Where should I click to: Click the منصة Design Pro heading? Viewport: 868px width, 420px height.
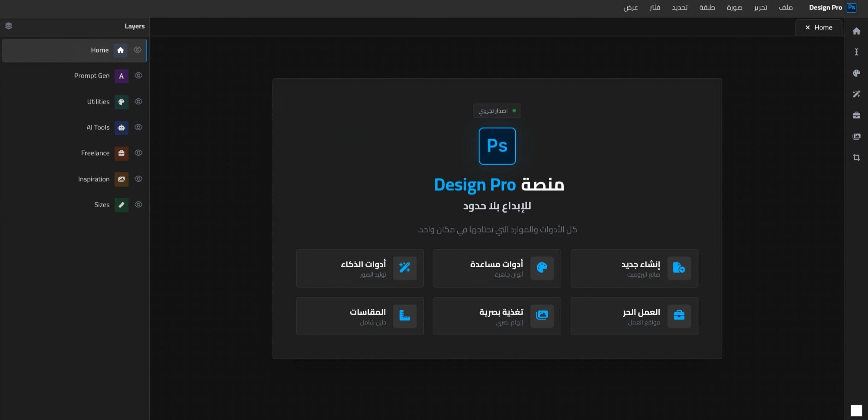coord(499,185)
